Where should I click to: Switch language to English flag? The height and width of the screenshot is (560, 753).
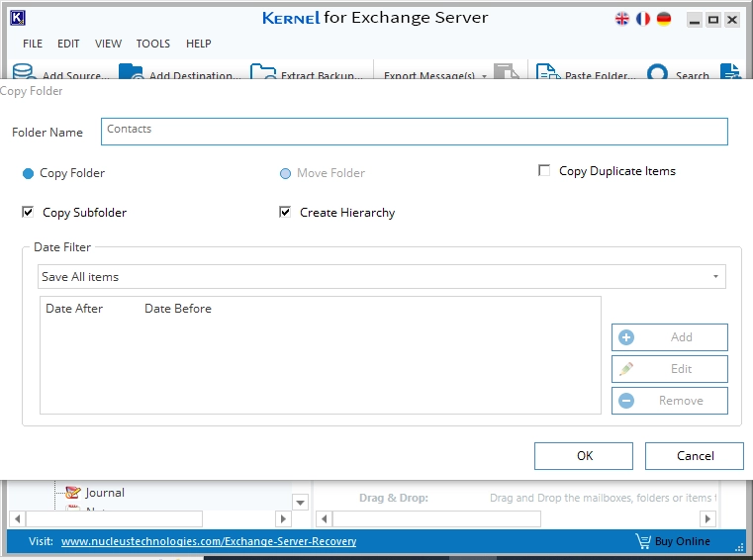click(622, 19)
